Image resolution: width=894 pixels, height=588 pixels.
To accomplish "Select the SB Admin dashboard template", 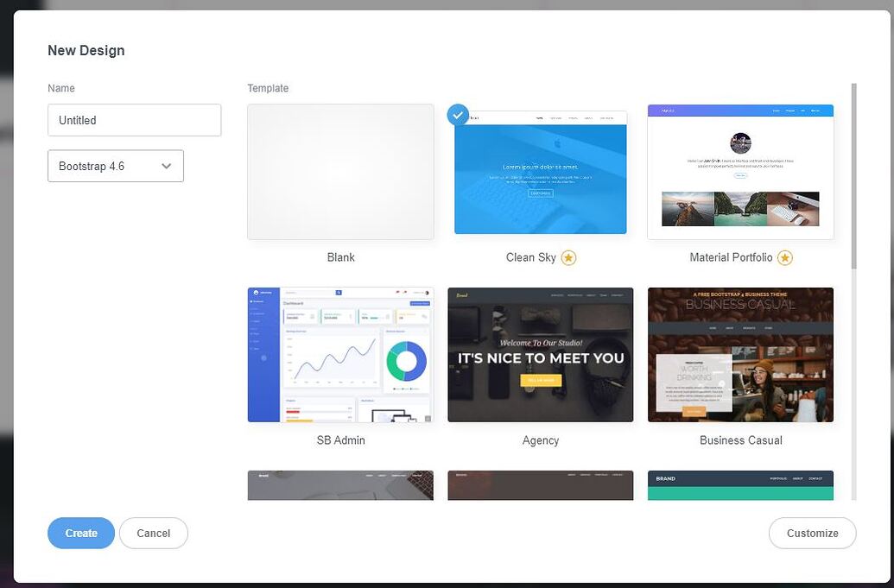I will [x=340, y=354].
